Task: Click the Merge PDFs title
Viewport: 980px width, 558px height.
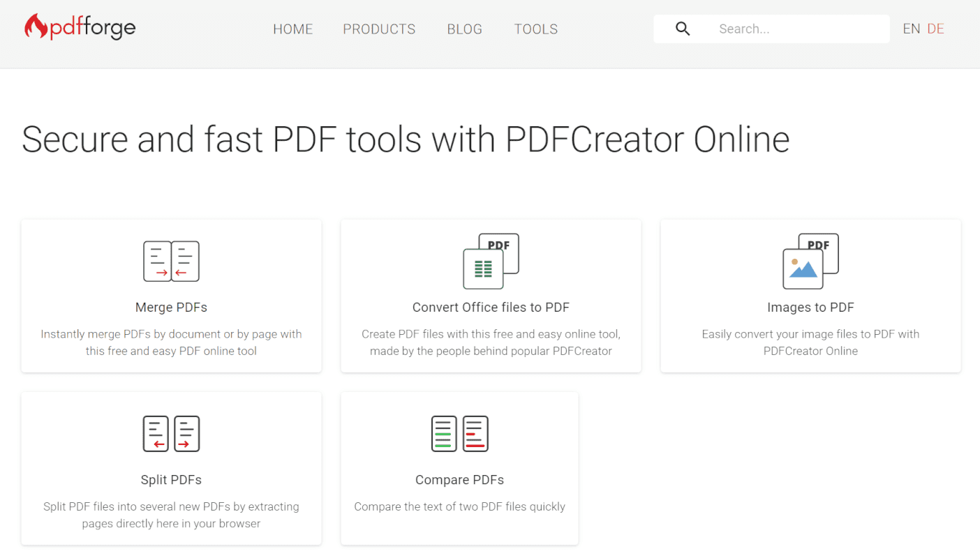Action: (172, 308)
